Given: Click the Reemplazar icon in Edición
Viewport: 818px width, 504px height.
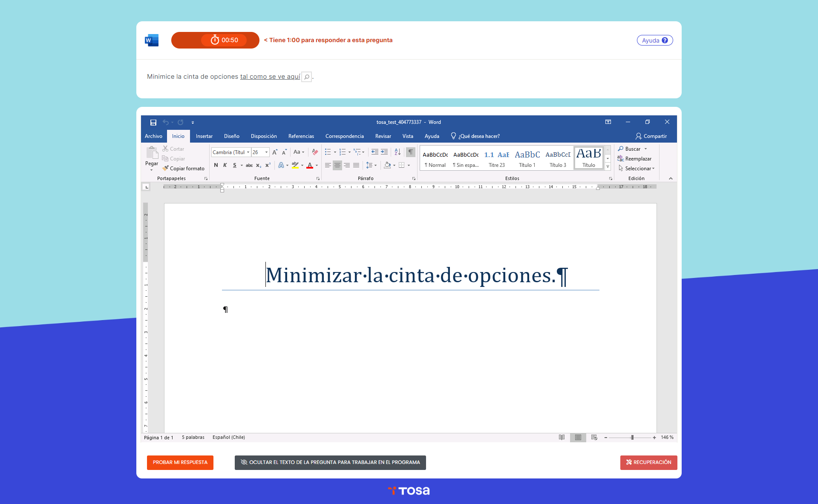Looking at the screenshot, I should 621,158.
